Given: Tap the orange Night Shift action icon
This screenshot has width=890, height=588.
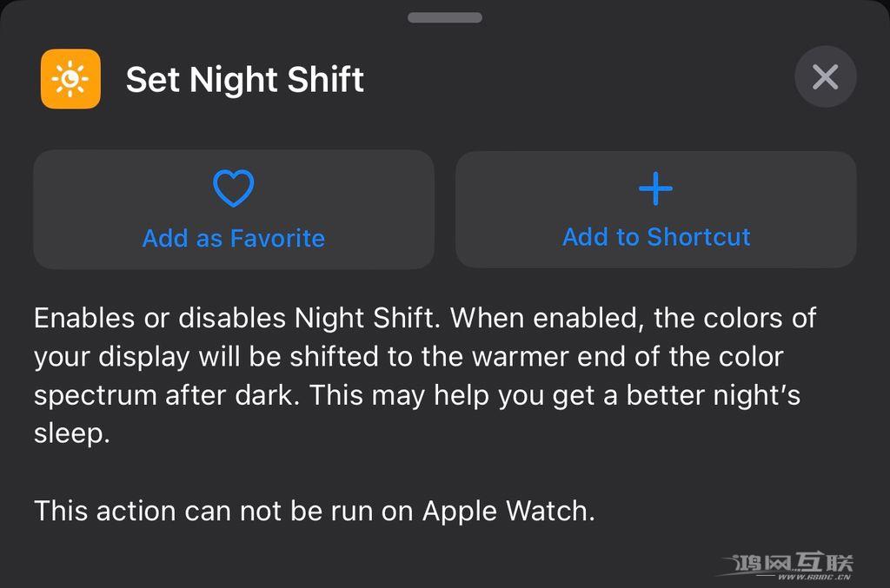Looking at the screenshot, I should pyautogui.click(x=70, y=79).
